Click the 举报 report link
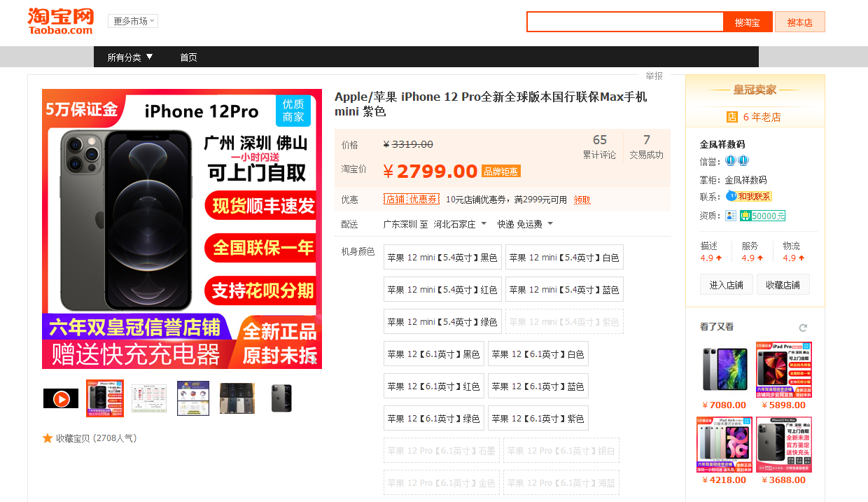The image size is (868, 502). pos(654,76)
